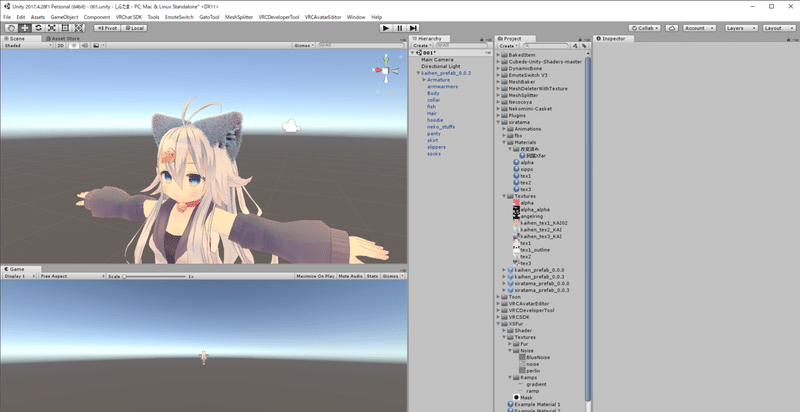This screenshot has height=412, width=800.
Task: Open the Layout dropdown
Action: tap(779, 28)
